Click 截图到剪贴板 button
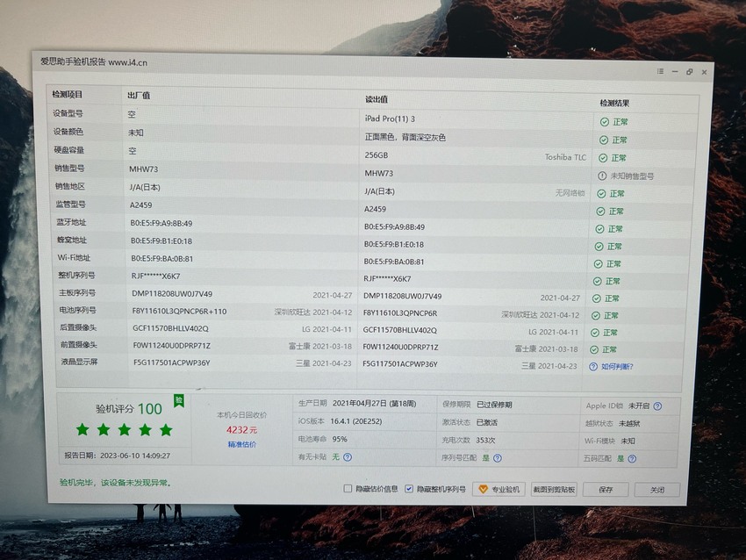746x560 pixels. (x=554, y=490)
